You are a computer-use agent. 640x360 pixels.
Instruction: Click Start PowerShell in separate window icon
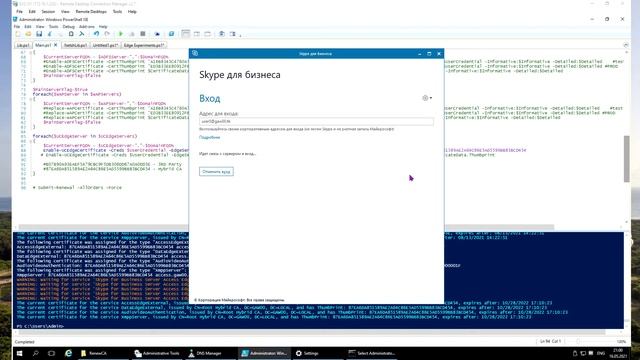(x=171, y=34)
